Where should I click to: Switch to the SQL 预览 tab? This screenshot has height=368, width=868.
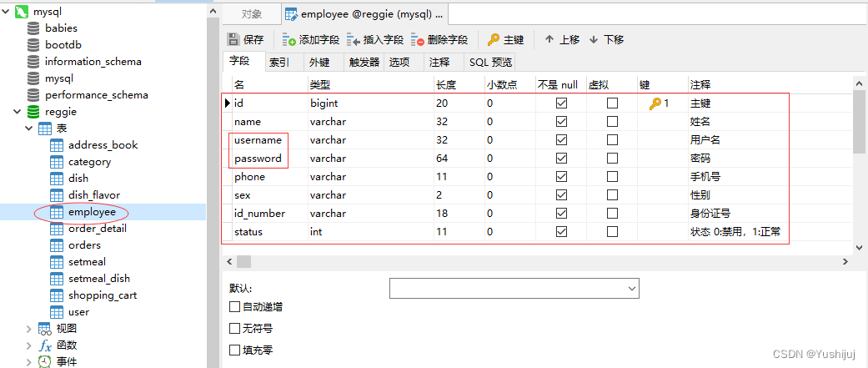pyautogui.click(x=490, y=63)
